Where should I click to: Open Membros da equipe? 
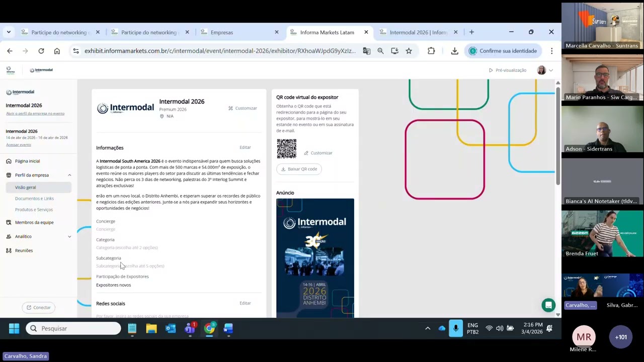(x=34, y=222)
